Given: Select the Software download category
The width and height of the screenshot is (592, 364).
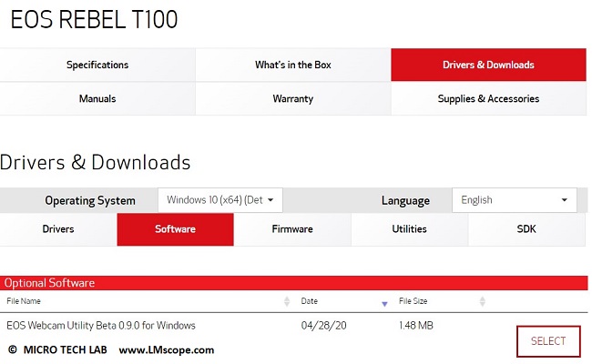Looking at the screenshot, I should [175, 229].
